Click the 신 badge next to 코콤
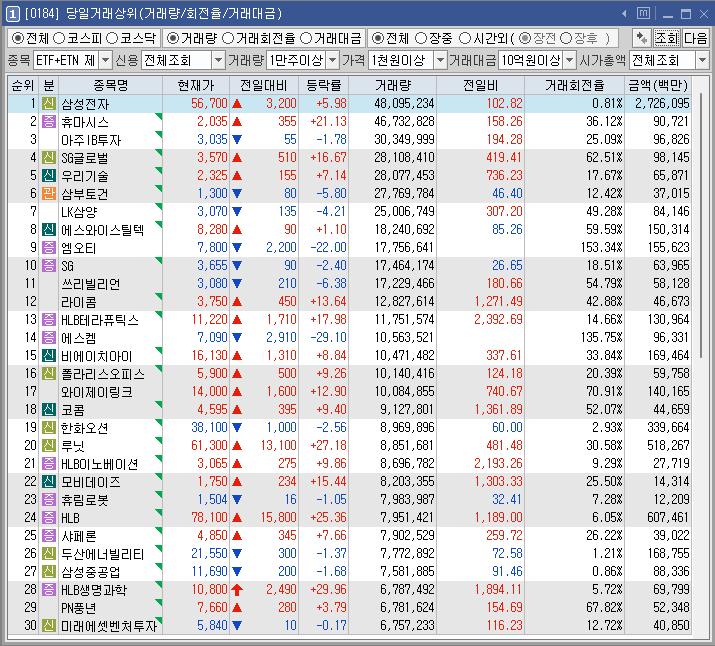The width and height of the screenshot is (715, 646). pos(49,409)
